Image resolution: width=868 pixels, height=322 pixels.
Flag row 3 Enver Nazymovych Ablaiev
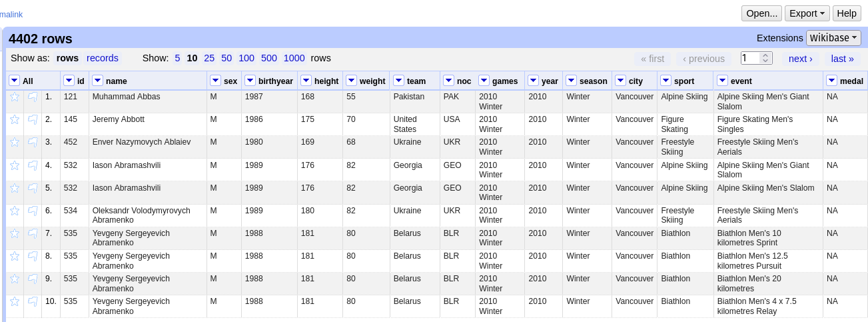[33, 143]
